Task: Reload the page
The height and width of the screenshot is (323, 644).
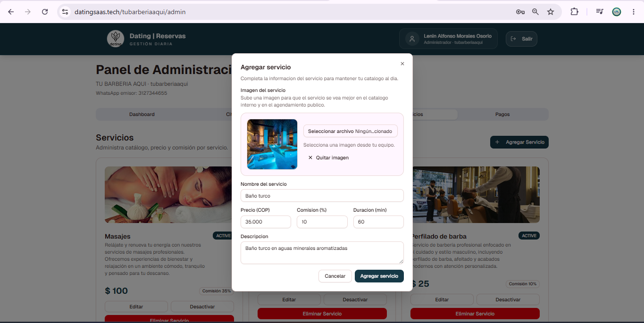Action: (x=45, y=12)
